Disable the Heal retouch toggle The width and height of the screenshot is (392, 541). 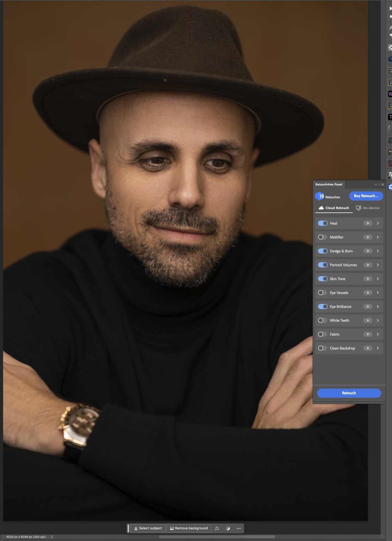[323, 223]
